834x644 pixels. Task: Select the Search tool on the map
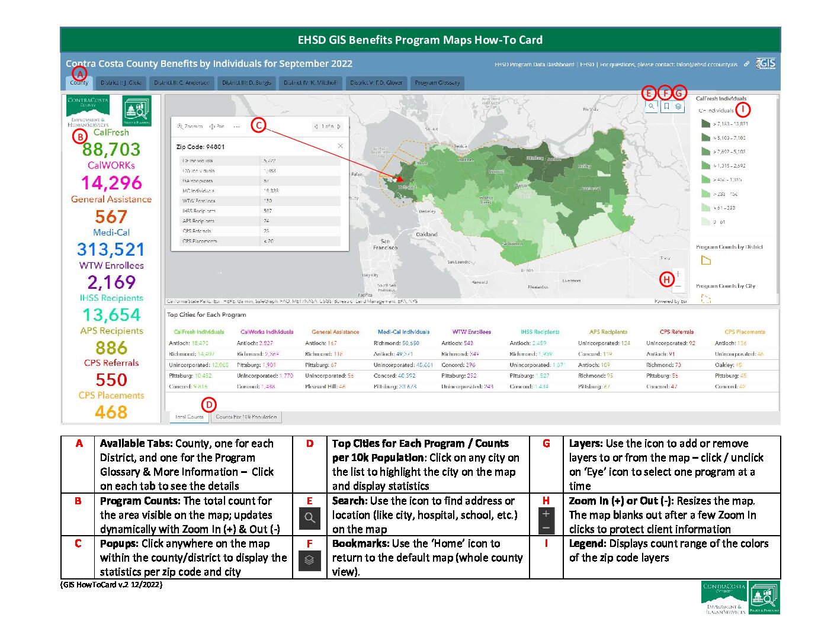652,107
